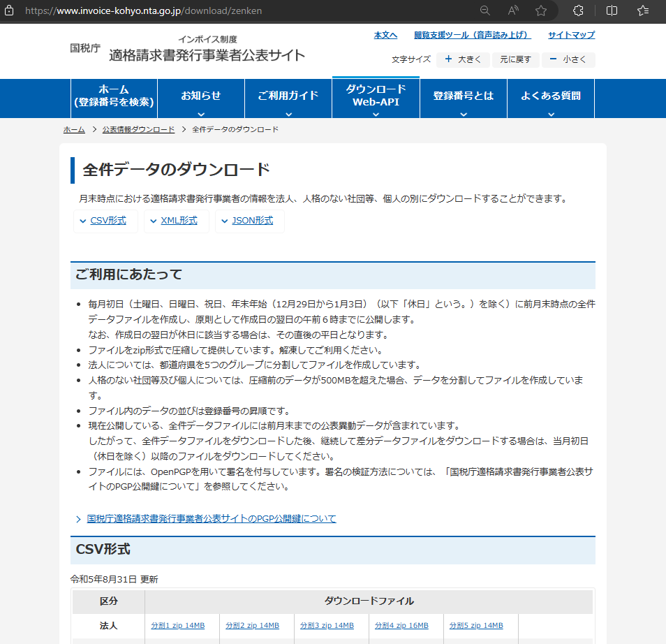Toggle split screen icon in browser toolbar
The width and height of the screenshot is (666, 644).
point(612,10)
